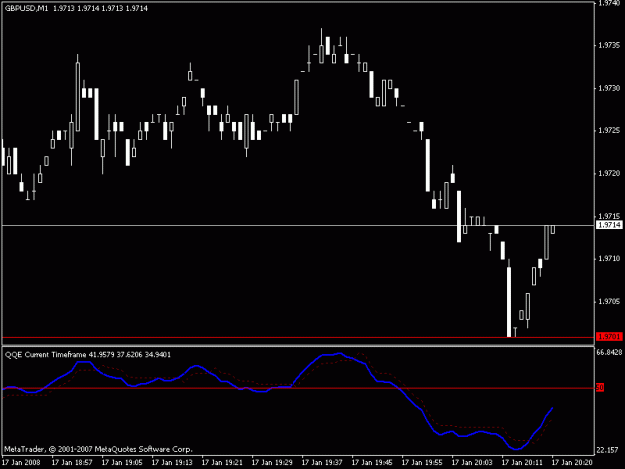The image size is (625, 469).
Task: Click time axis label 17 Jan 19:55
Action: coord(422,462)
